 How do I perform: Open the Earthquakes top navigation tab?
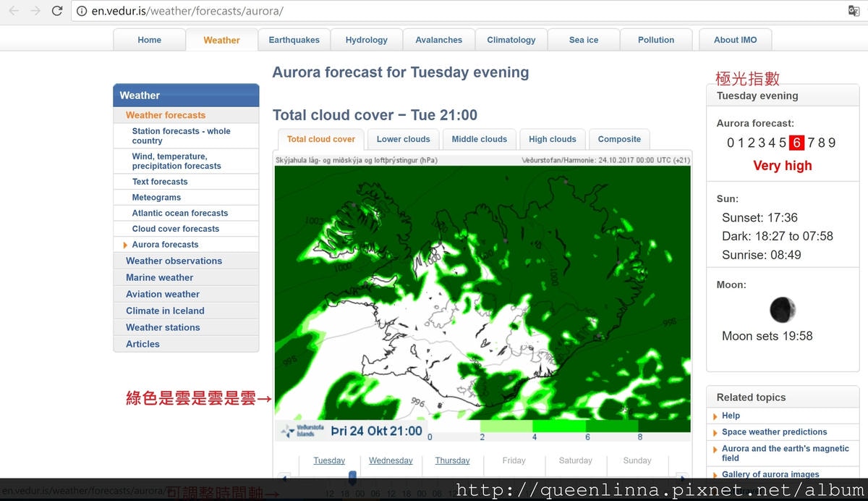(294, 40)
